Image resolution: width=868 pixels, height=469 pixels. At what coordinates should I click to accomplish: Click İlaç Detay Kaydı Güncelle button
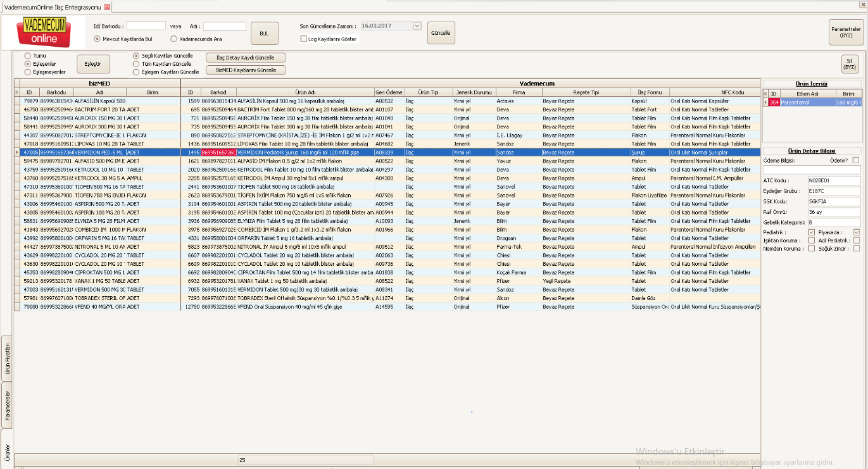tap(246, 58)
